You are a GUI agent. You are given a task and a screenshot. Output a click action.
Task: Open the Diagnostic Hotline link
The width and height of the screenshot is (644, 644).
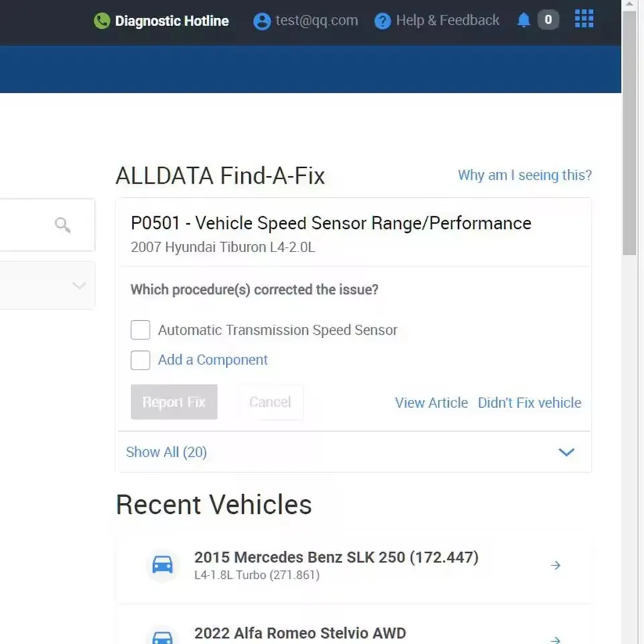(x=172, y=21)
